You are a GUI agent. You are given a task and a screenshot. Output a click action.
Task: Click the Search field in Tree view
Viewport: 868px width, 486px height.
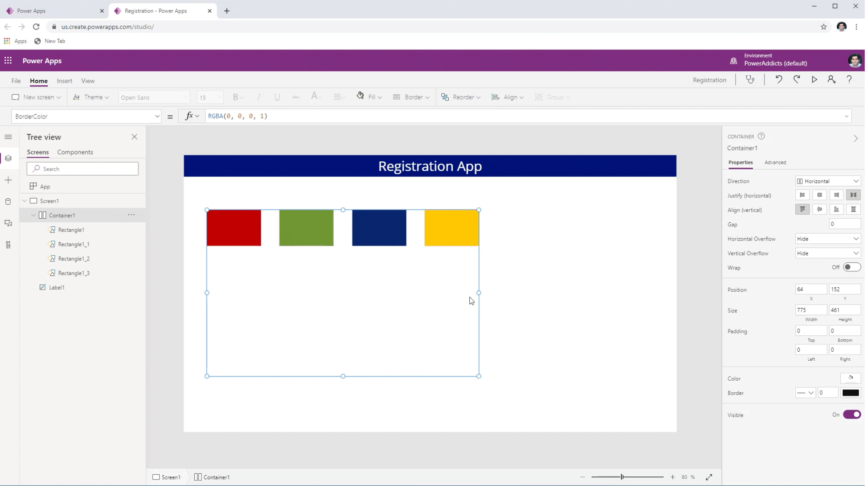[82, 168]
